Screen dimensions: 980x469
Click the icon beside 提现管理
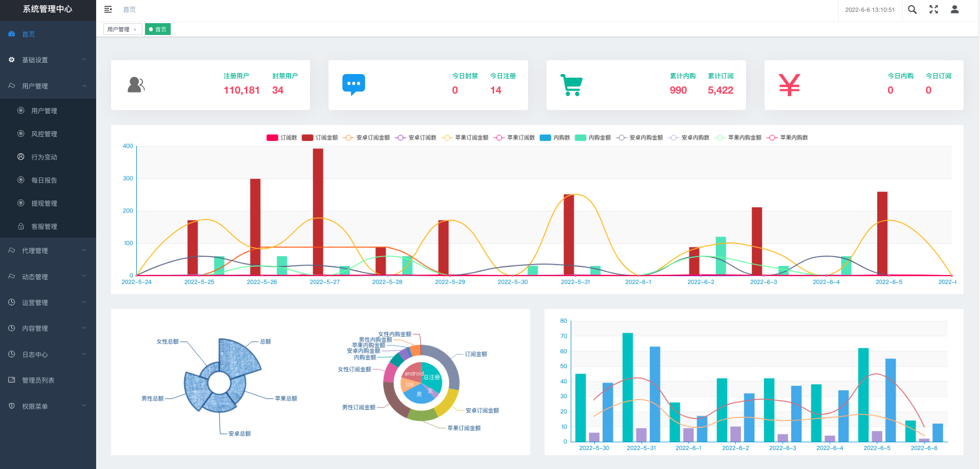click(21, 203)
